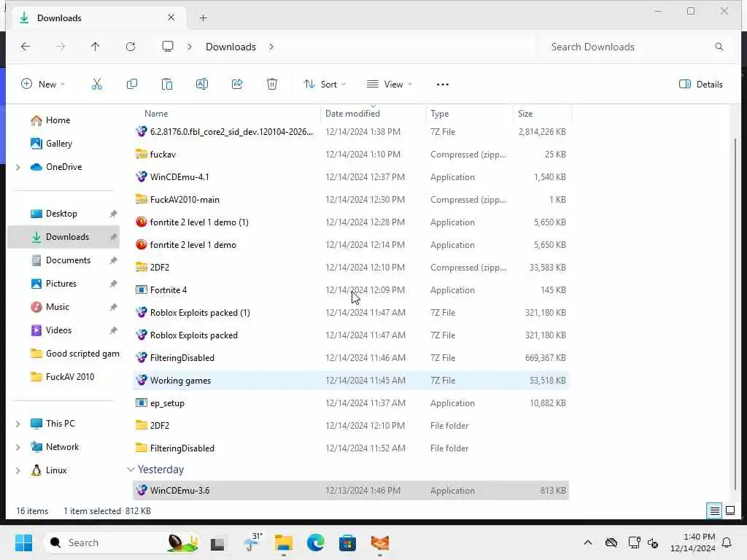Collapse the Yesterday group

(x=131, y=470)
